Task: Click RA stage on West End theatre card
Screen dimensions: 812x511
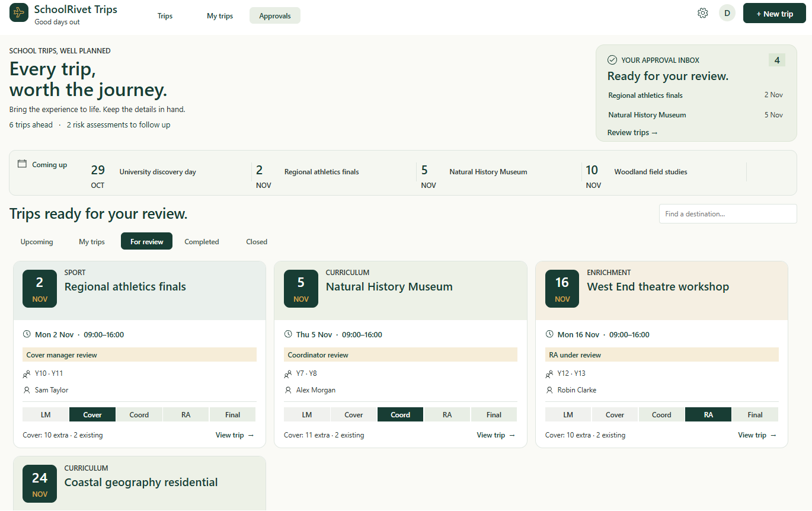Action: point(708,414)
